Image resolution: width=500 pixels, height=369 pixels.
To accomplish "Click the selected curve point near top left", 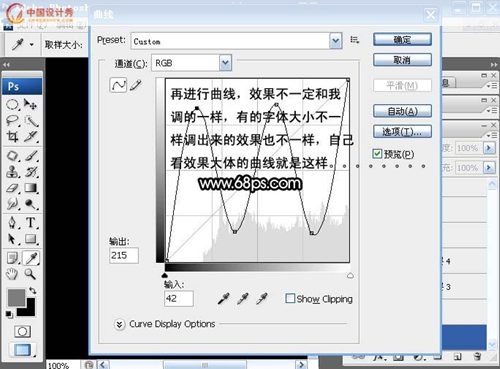I will tap(197, 108).
